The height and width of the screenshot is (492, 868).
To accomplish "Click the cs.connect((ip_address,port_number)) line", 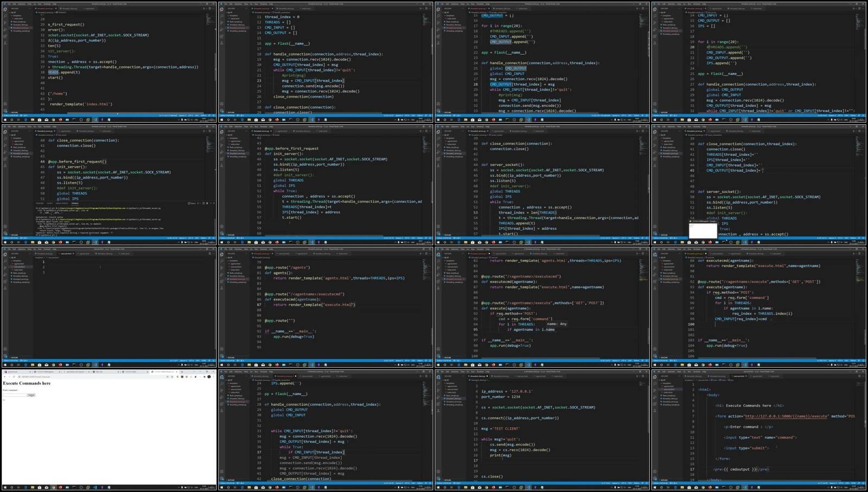I will point(520,418).
